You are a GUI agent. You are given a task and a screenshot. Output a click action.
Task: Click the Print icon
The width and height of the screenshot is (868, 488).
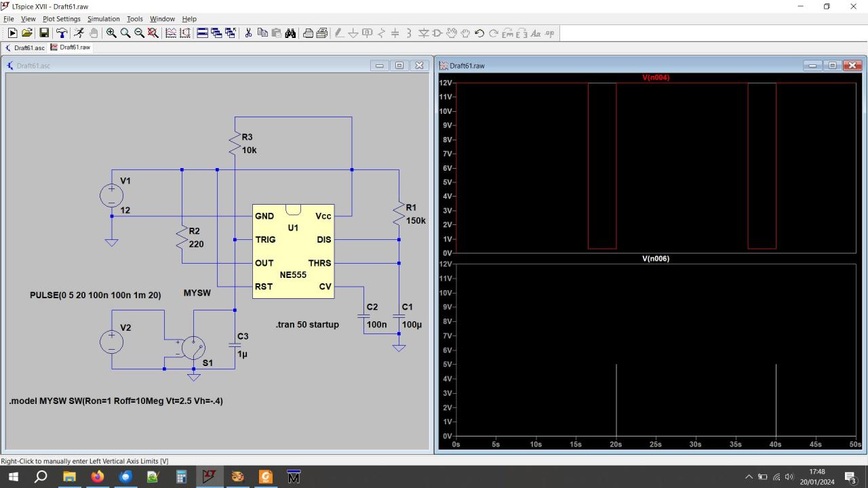click(x=308, y=33)
